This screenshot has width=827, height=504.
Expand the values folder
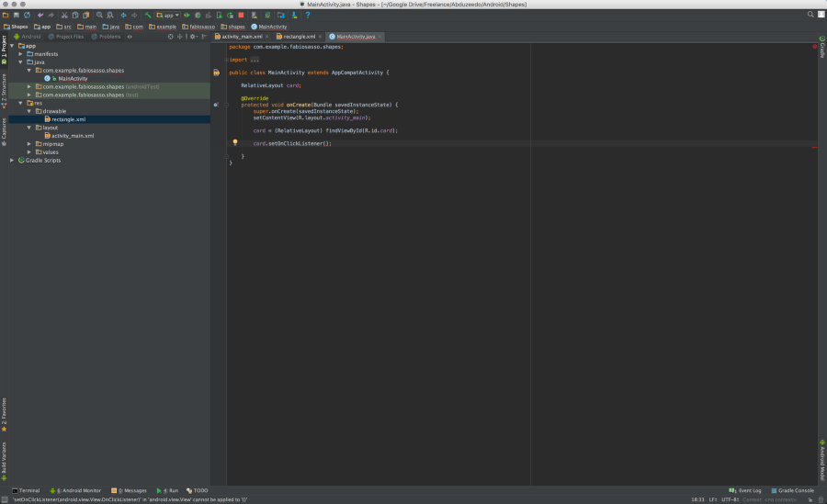pyautogui.click(x=29, y=151)
